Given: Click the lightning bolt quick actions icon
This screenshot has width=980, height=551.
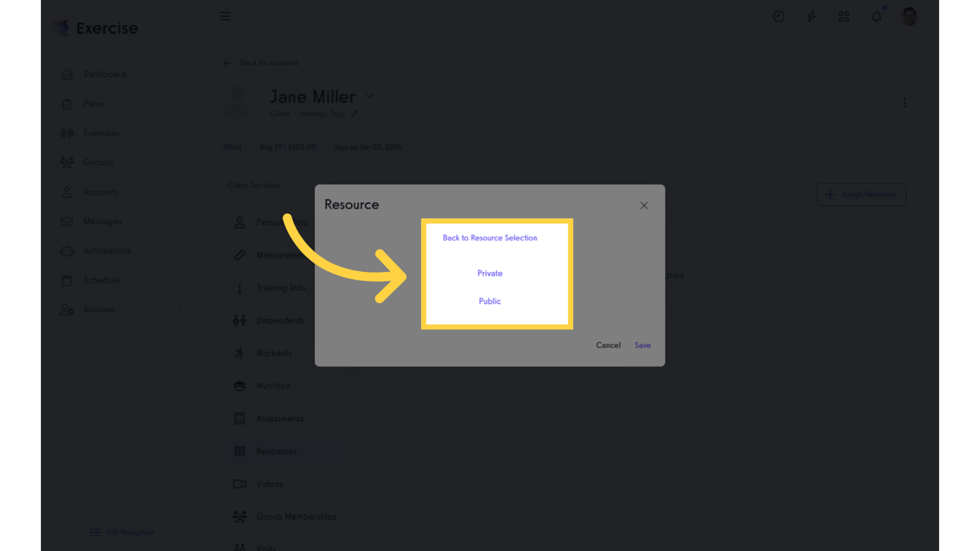Looking at the screenshot, I should pos(811,16).
